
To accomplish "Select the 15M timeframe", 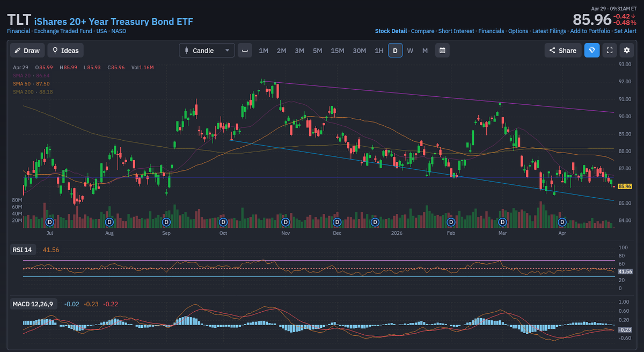I will (338, 51).
